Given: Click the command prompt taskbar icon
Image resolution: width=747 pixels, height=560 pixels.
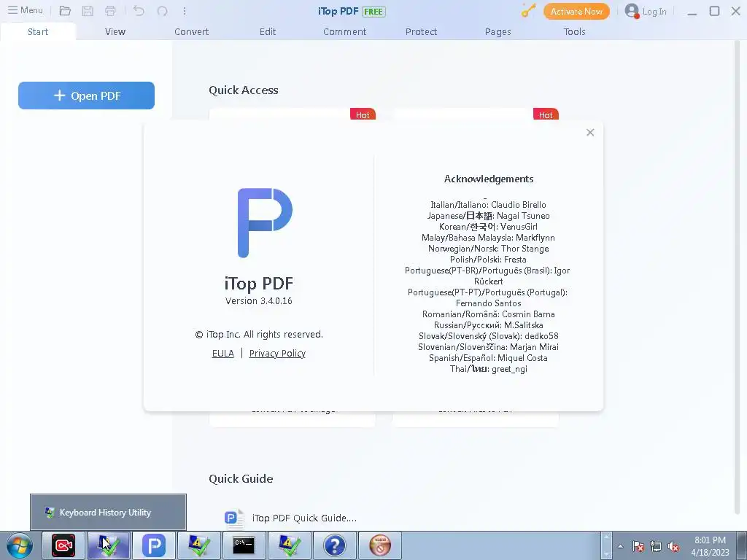Looking at the screenshot, I should coord(244,545).
